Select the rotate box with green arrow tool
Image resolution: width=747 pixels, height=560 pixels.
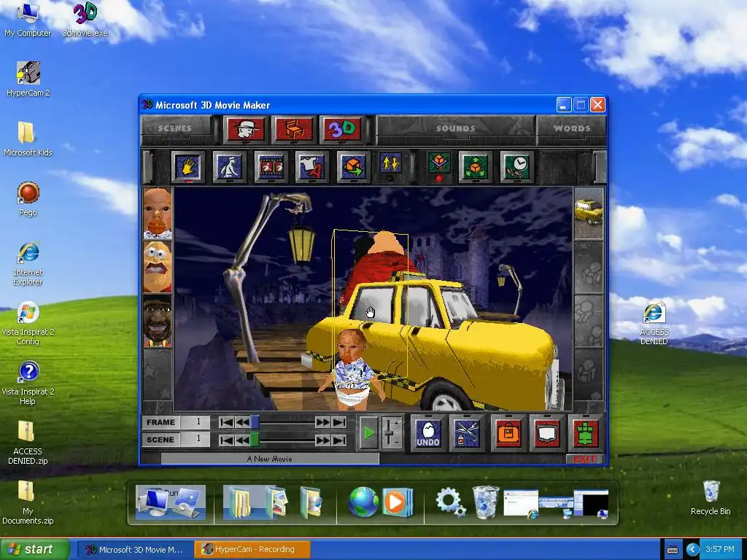[353, 167]
